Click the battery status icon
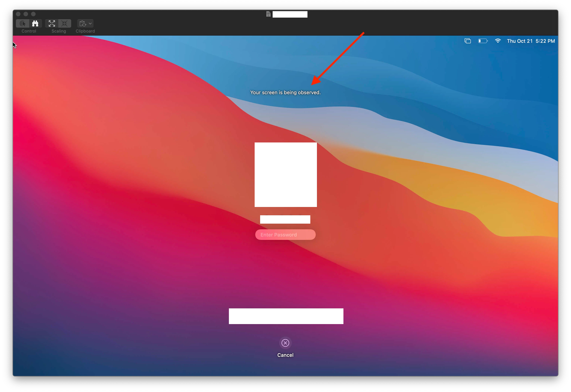This screenshot has width=571, height=392. pos(483,41)
